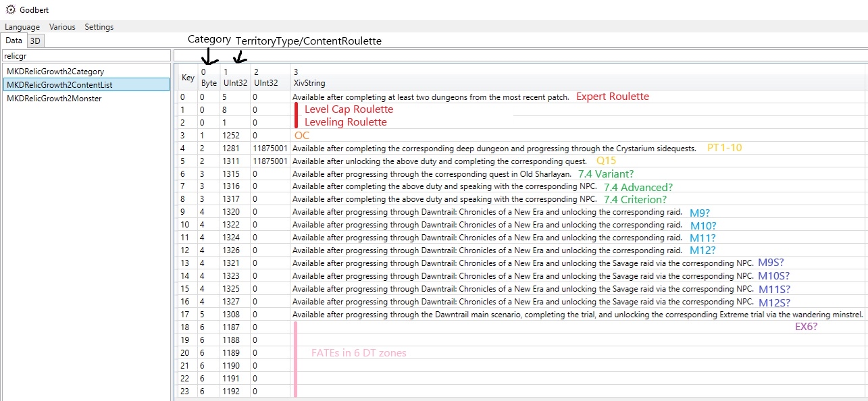The width and height of the screenshot is (868, 401).
Task: Open the Settings menu
Action: tap(99, 27)
